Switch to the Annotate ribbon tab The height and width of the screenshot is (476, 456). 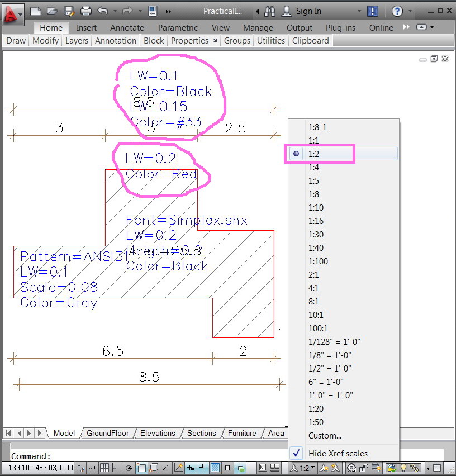point(127,27)
